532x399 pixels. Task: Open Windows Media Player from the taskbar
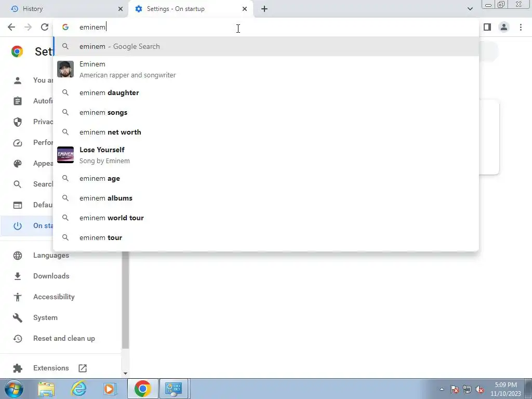tap(109, 389)
